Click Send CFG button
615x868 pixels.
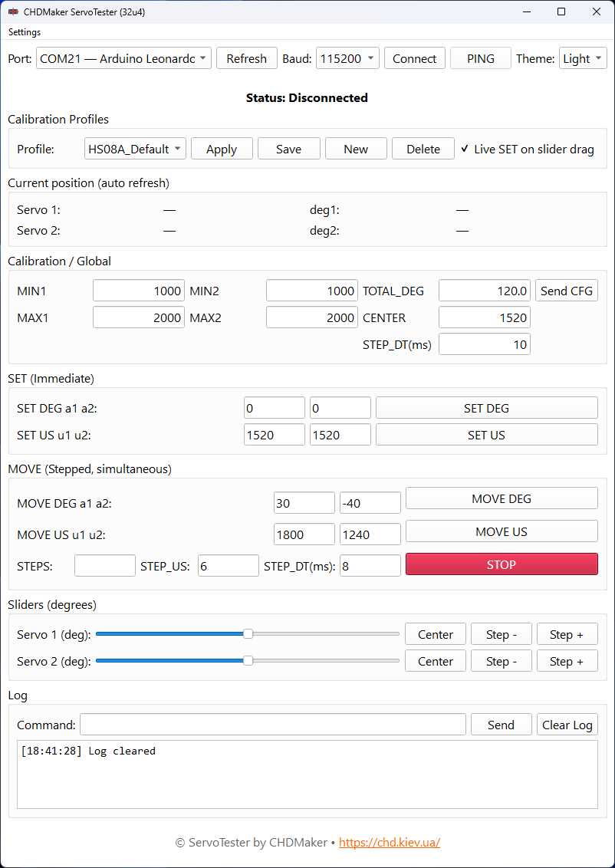pyautogui.click(x=566, y=291)
